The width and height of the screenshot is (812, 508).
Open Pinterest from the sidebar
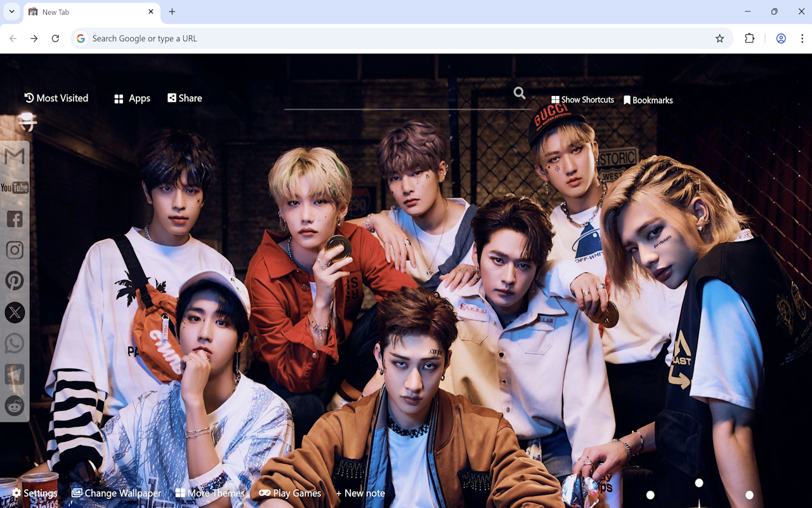tap(15, 280)
